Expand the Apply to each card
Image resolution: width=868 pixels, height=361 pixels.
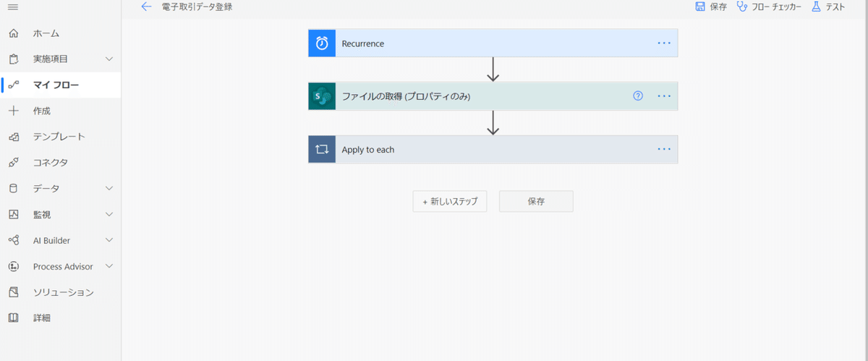click(x=493, y=150)
